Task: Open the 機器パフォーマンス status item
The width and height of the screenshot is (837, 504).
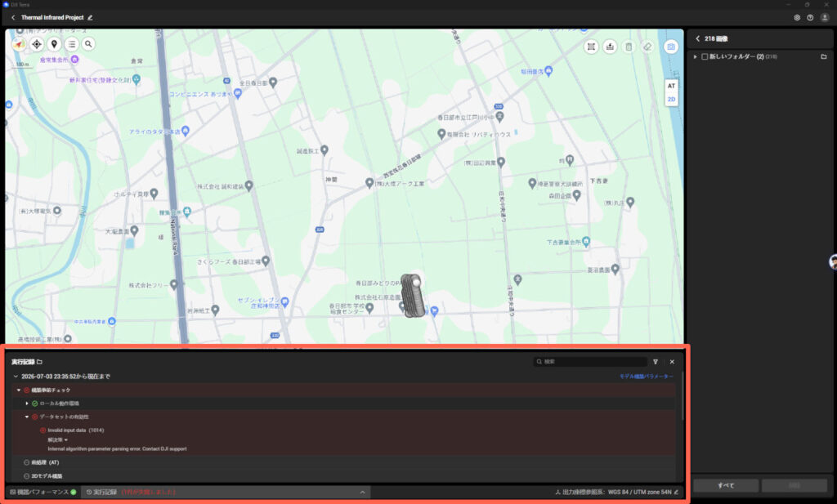Action: pyautogui.click(x=43, y=492)
